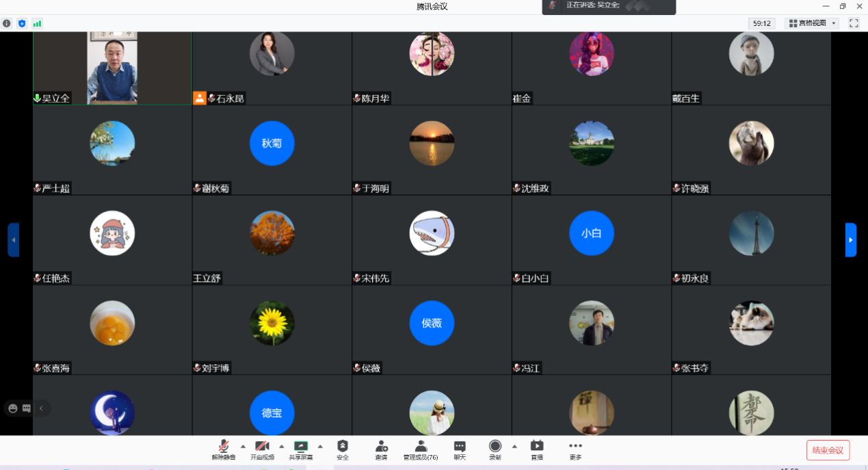This screenshot has height=470, width=868.
Task: Click the blue security shield icon
Action: pos(22,23)
